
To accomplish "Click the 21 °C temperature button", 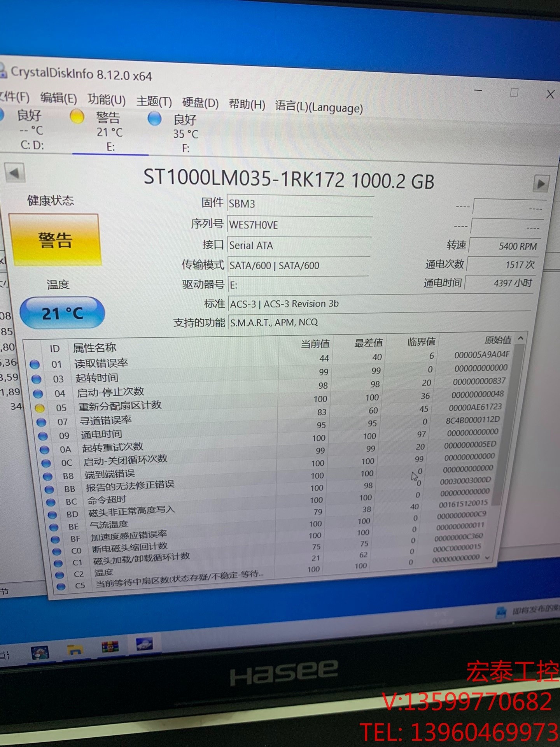I will coord(62,313).
